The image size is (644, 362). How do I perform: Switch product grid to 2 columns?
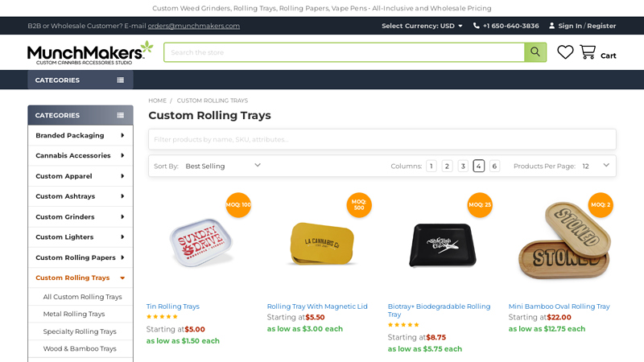(447, 167)
